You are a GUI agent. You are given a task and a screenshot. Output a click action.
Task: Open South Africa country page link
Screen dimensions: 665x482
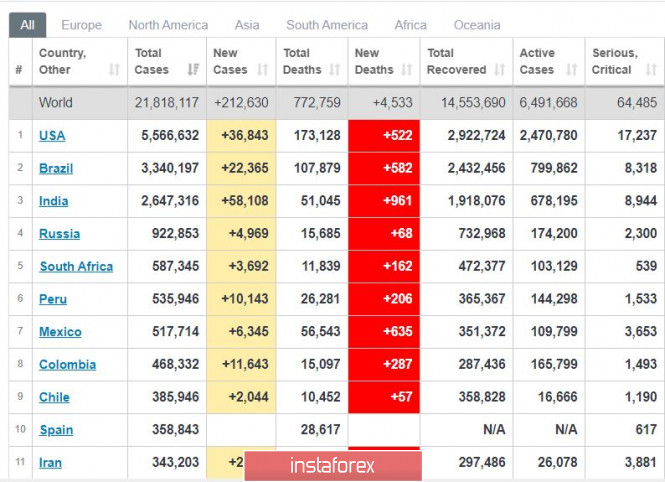click(76, 267)
